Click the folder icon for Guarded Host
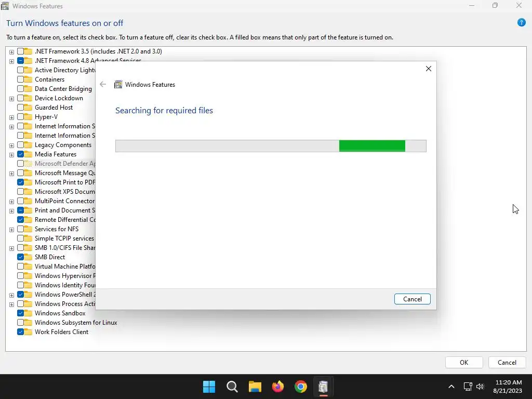The height and width of the screenshot is (399, 532). (x=28, y=108)
